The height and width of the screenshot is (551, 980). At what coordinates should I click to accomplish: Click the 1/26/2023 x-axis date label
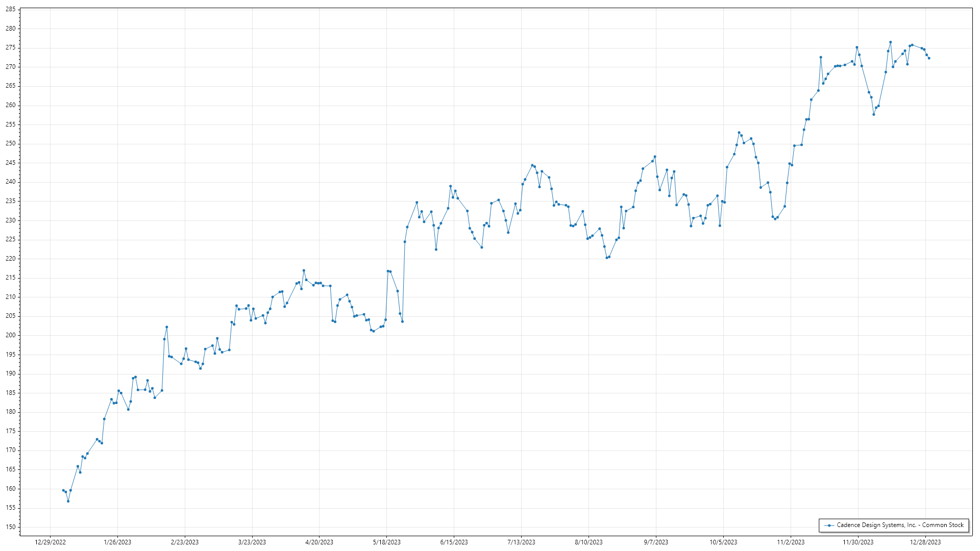[x=117, y=542]
